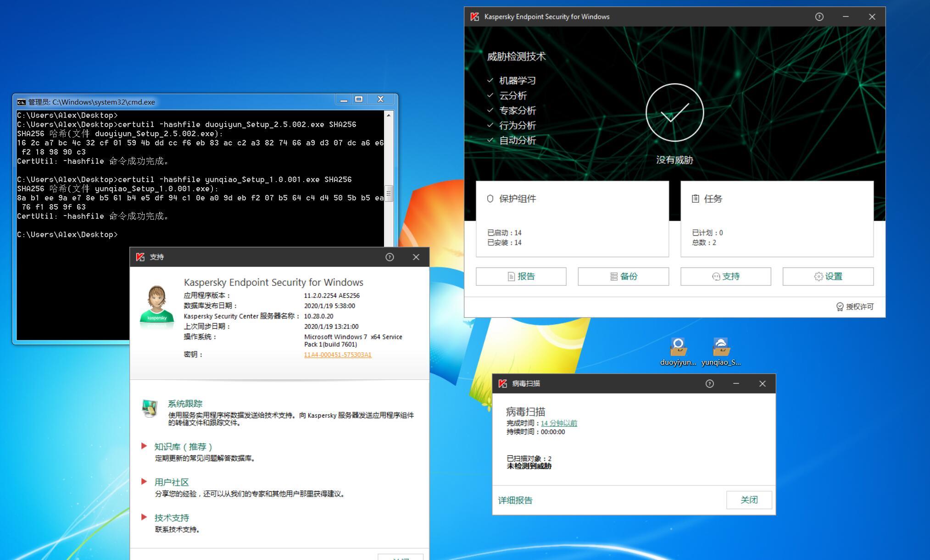
Task: Minimize the cmd.exe window
Action: click(x=344, y=100)
